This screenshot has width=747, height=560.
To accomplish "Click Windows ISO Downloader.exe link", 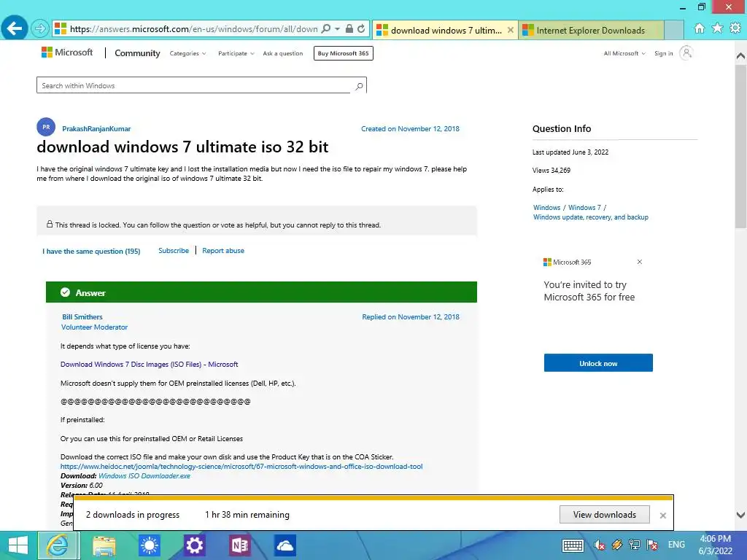I will pos(144,475).
